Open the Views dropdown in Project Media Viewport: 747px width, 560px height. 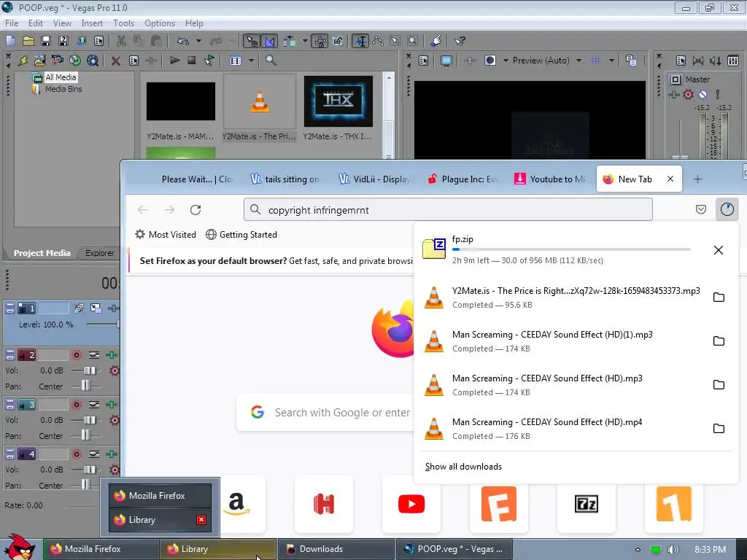tap(251, 61)
